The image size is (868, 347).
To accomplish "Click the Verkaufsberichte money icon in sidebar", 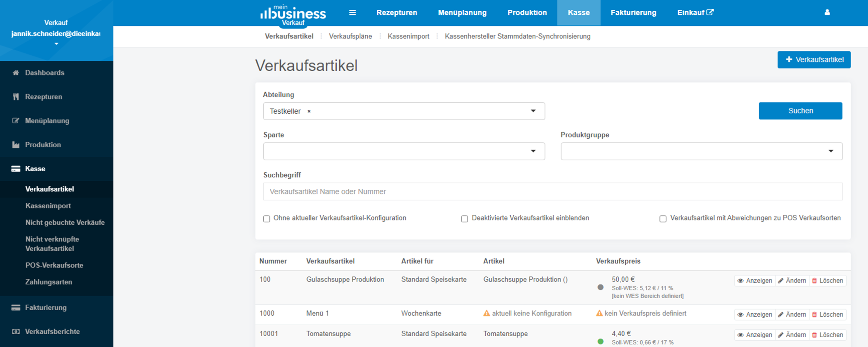I will pyautogui.click(x=15, y=332).
